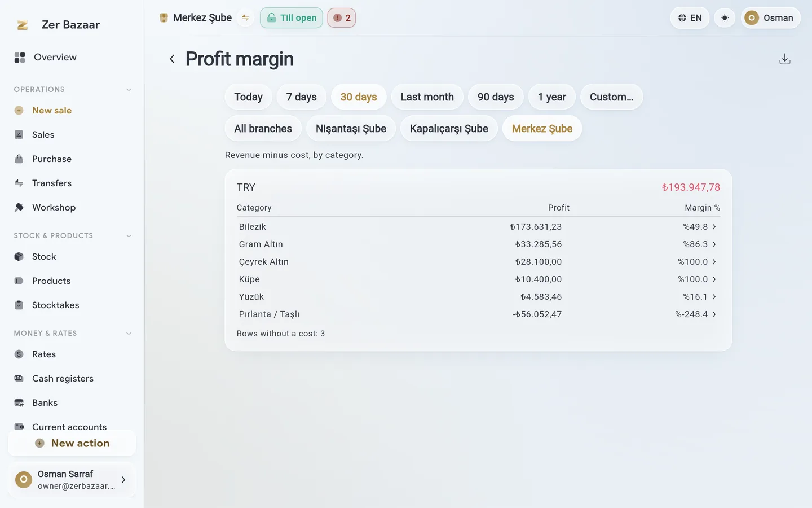Click the Workshop hammer icon
Screen dimensions: 812x508
point(19,208)
